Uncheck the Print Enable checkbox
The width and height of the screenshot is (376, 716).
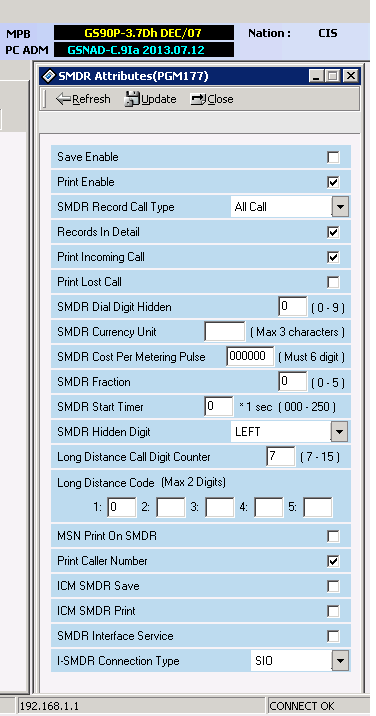click(334, 183)
